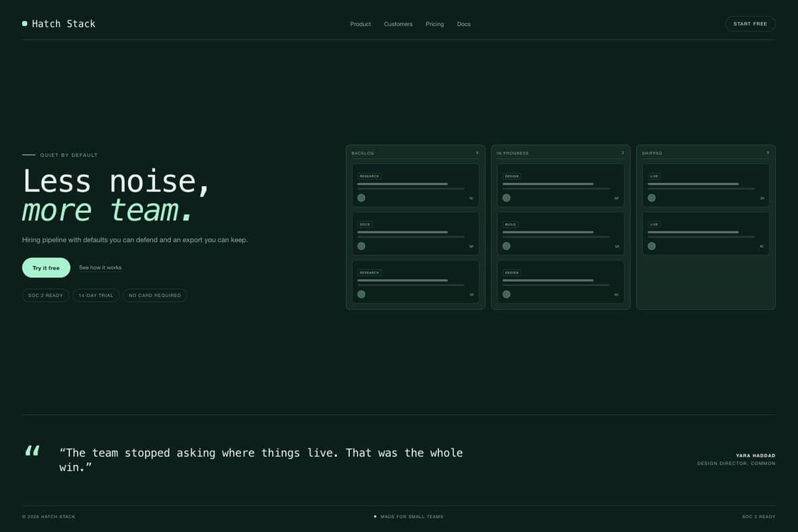Click the more team. headline line
Viewport: 798px width, 532px height.
(108, 209)
